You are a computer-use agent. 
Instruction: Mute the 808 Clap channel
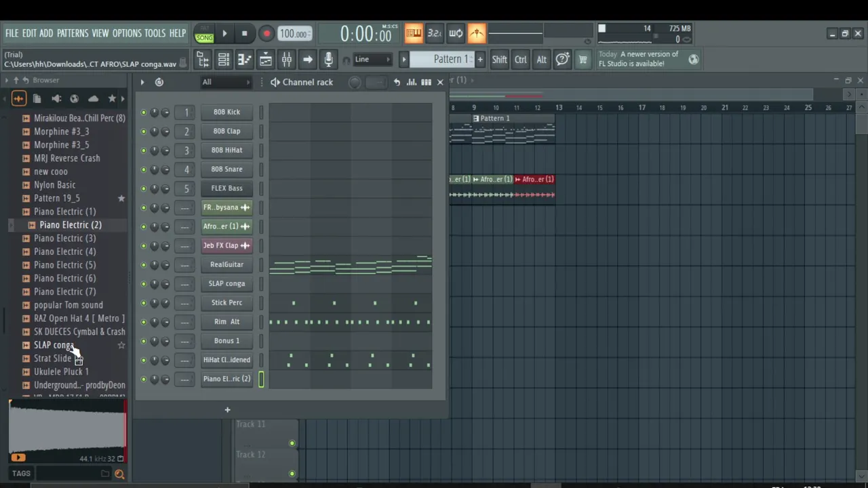coord(143,131)
